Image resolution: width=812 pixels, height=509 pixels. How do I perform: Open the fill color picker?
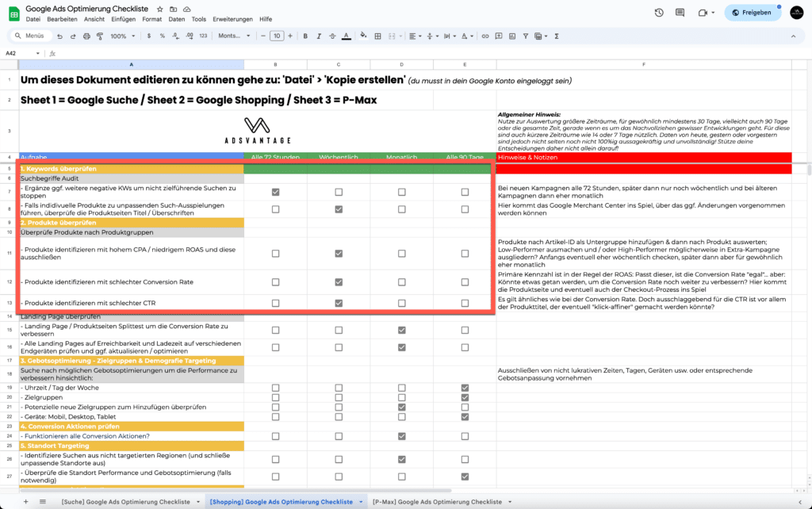(x=363, y=36)
